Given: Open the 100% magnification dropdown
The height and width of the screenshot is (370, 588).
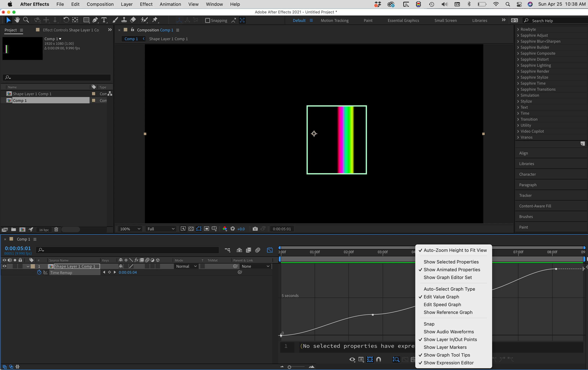Looking at the screenshot, I should coord(130,229).
